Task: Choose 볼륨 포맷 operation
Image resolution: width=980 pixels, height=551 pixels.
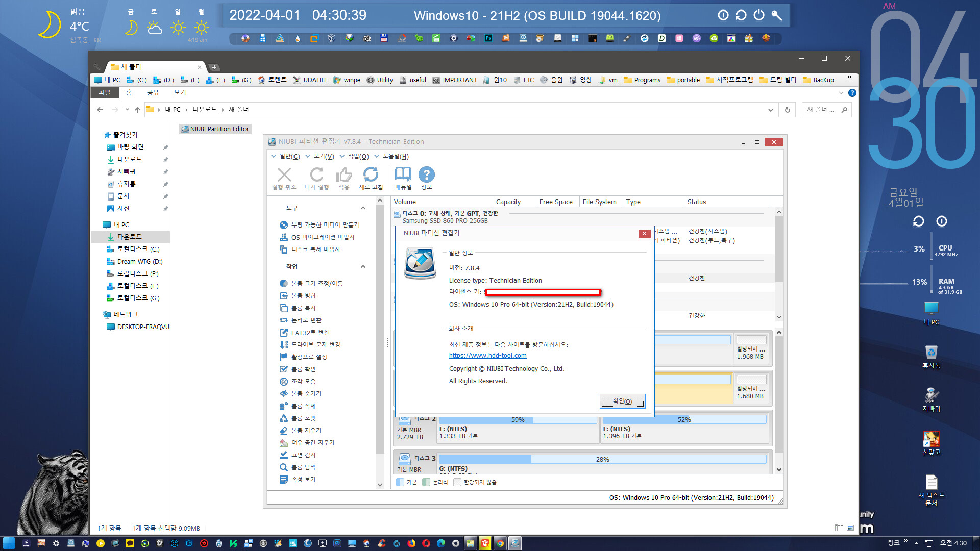Action: click(x=298, y=418)
